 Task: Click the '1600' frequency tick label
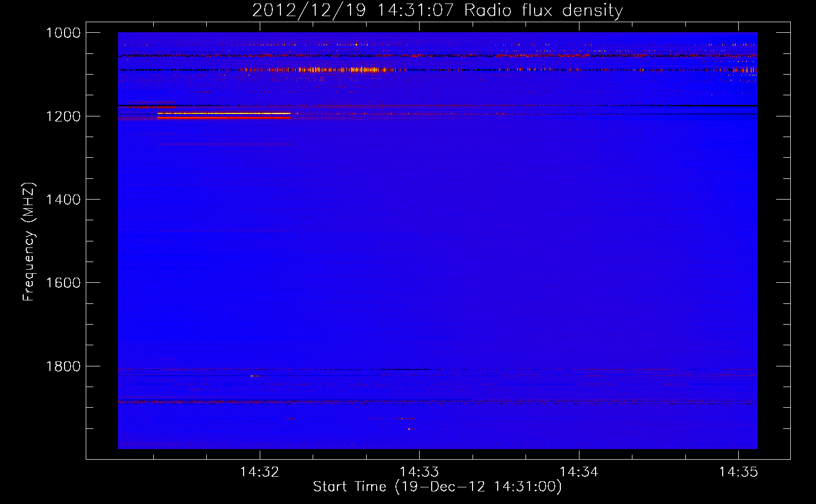(x=64, y=283)
